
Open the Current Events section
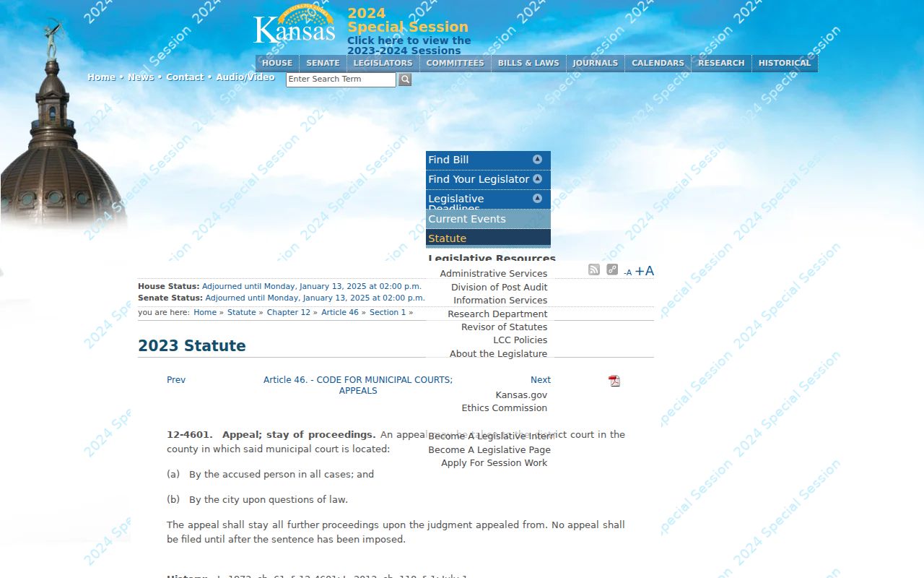[x=488, y=219]
